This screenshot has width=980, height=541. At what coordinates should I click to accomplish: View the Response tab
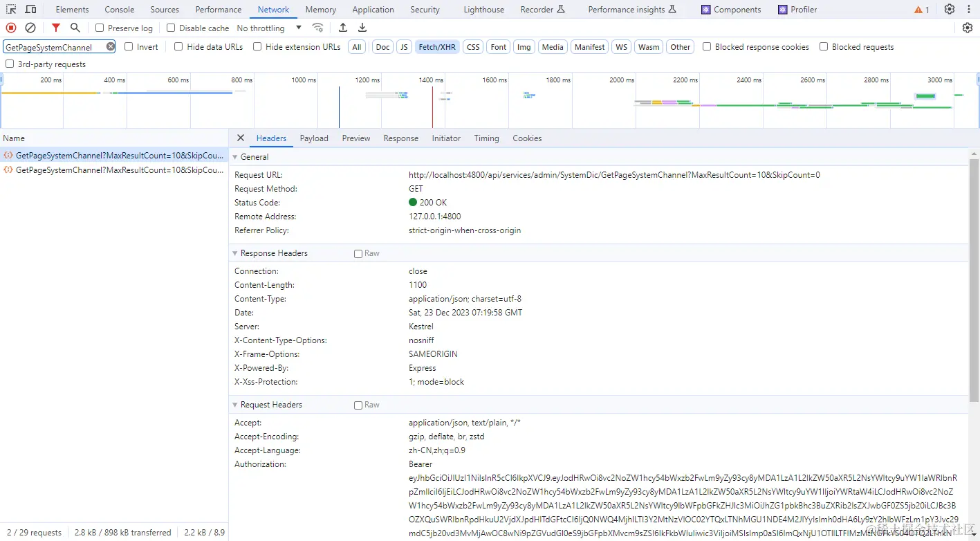(401, 138)
